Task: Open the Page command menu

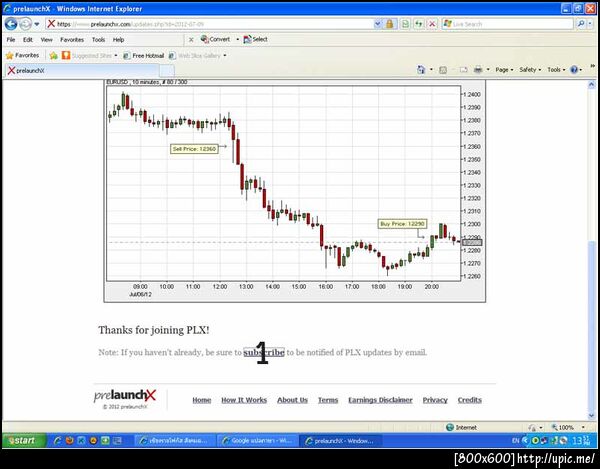Action: coord(504,70)
